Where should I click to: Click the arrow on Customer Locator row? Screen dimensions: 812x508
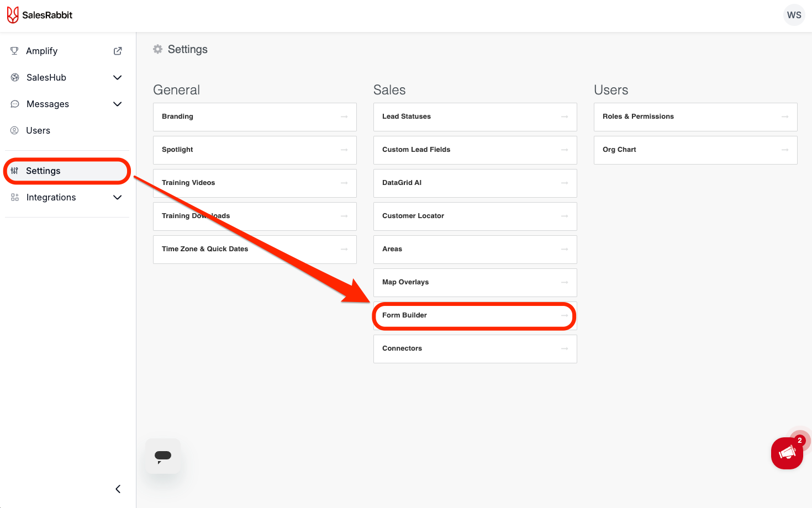(565, 216)
